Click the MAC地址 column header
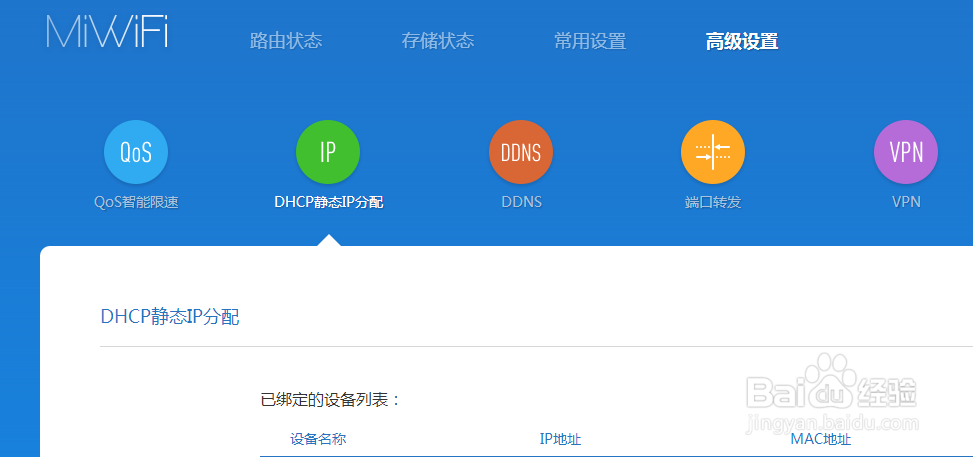 [820, 440]
